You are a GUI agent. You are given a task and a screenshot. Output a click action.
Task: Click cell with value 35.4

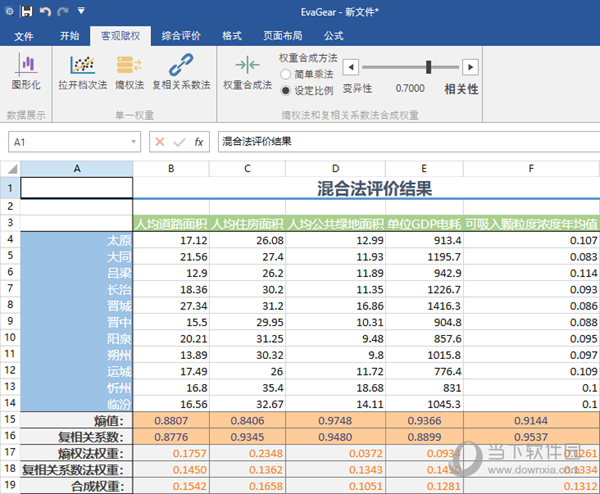247,388
